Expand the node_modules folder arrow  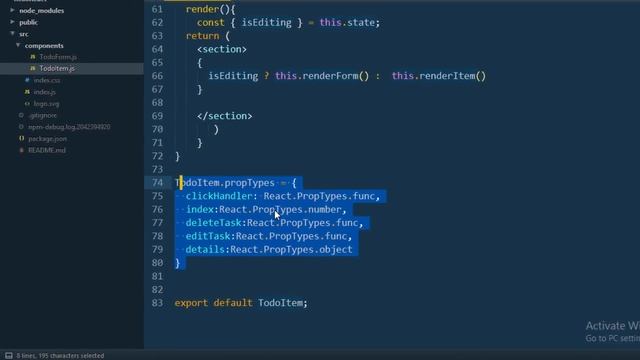(13, 10)
